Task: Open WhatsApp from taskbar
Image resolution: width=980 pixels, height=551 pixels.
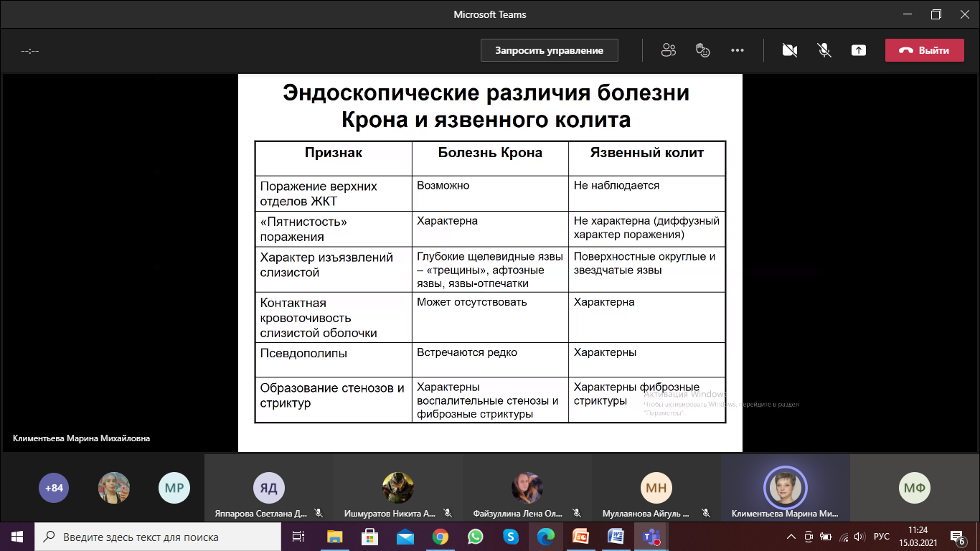Action: [476, 537]
